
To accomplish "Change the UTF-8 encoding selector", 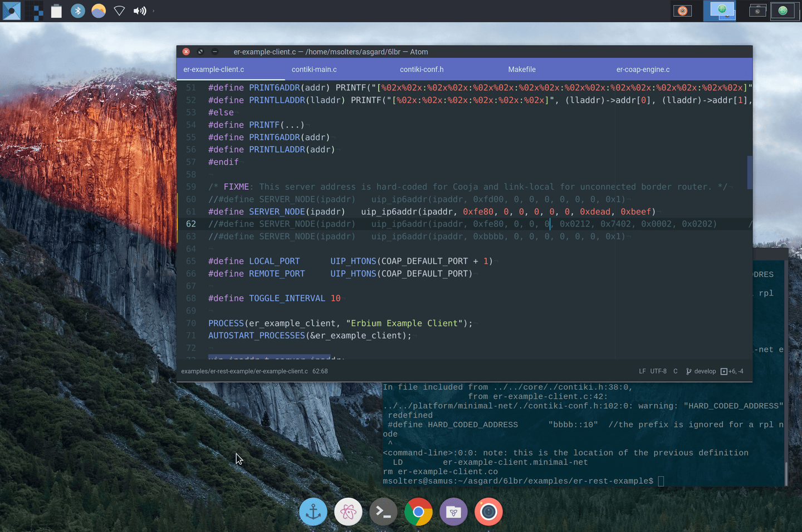I will pyautogui.click(x=658, y=371).
